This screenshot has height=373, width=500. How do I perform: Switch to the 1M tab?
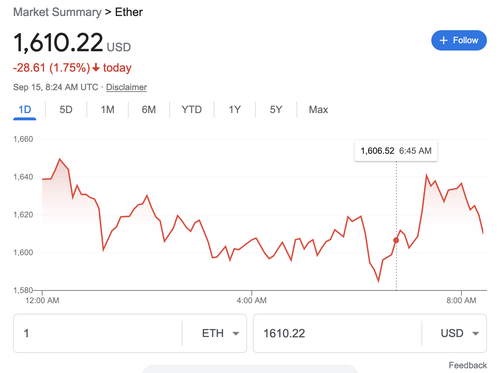[107, 109]
